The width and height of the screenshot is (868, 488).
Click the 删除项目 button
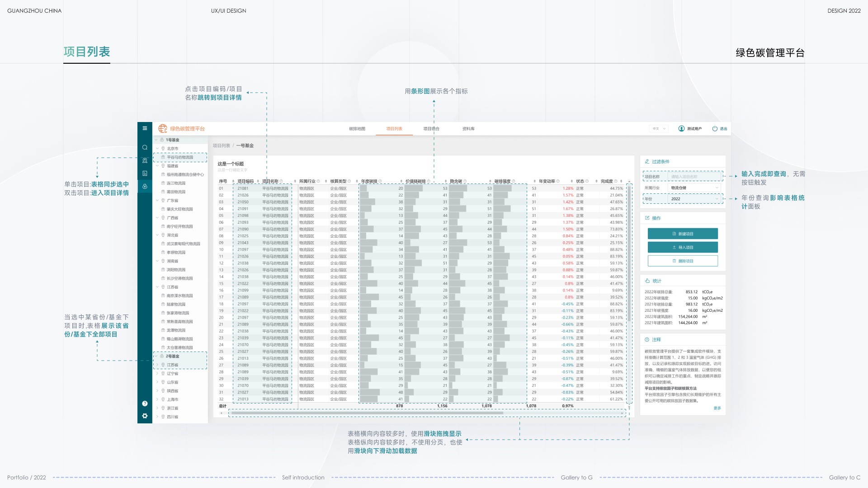coord(683,261)
